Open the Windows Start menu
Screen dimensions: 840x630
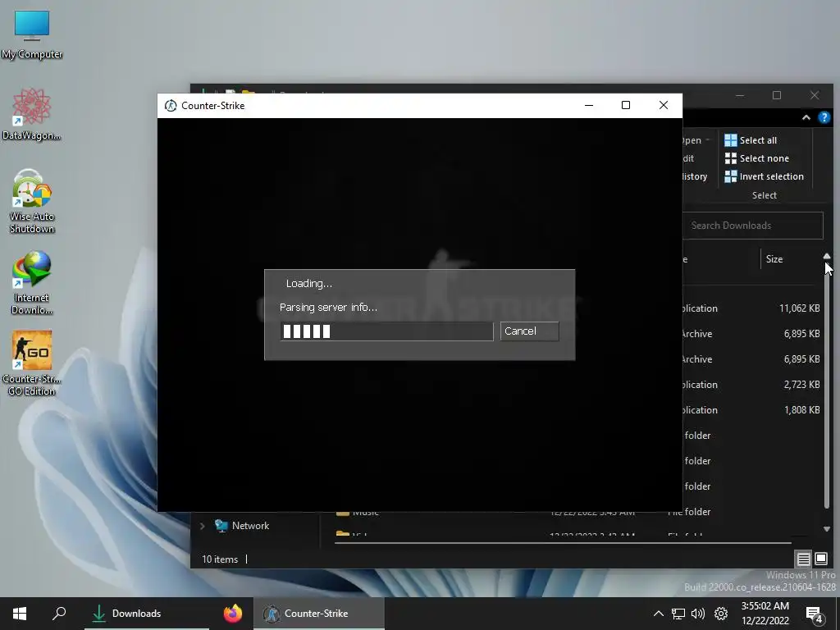point(20,614)
